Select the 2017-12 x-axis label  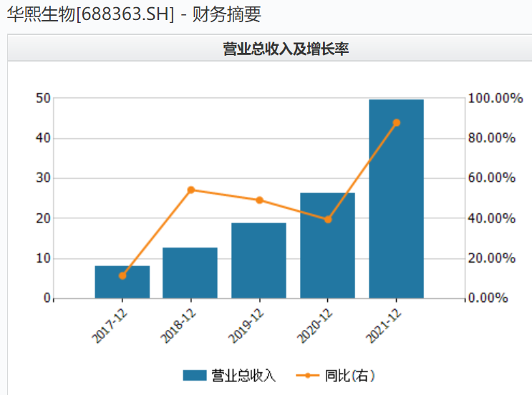110,324
